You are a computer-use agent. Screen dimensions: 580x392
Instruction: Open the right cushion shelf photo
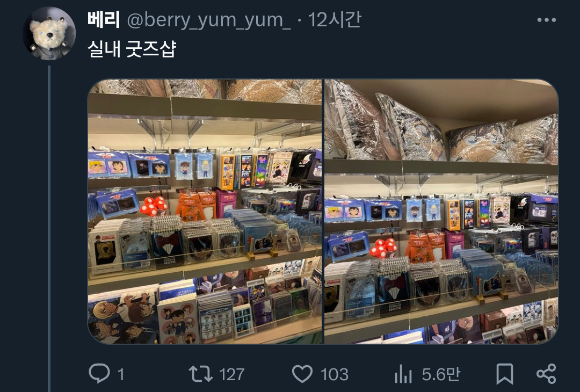point(441,212)
